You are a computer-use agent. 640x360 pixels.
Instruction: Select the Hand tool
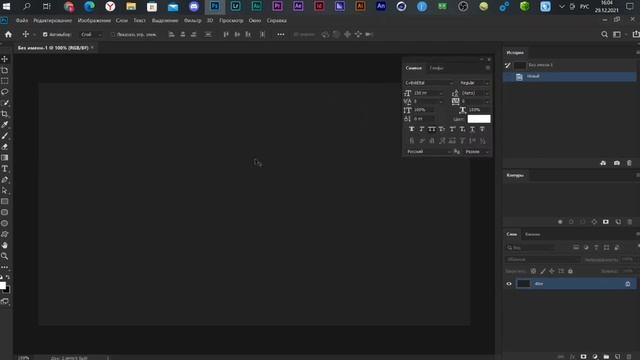pyautogui.click(x=5, y=245)
